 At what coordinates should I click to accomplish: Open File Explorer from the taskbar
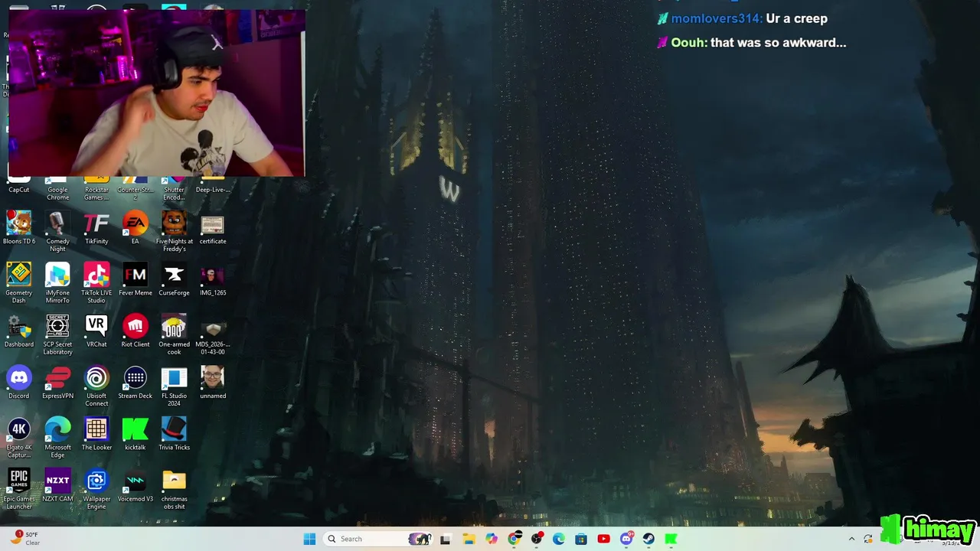tap(469, 539)
